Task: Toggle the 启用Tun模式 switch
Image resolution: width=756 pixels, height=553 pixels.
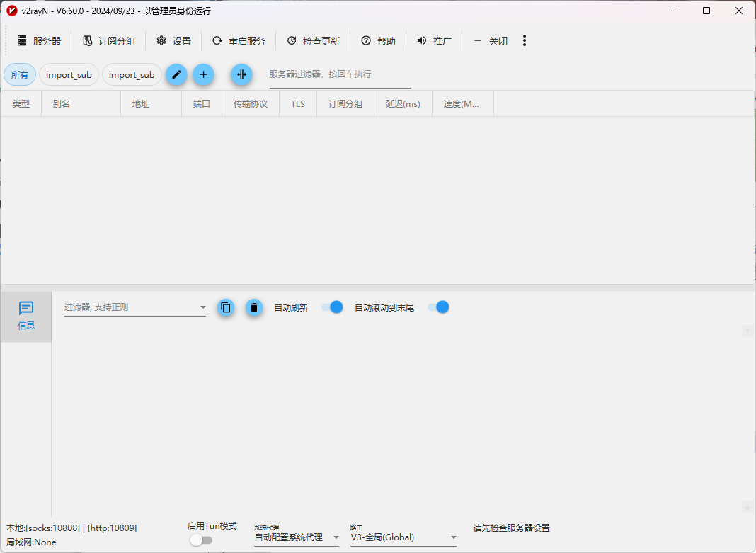Action: pos(201,540)
